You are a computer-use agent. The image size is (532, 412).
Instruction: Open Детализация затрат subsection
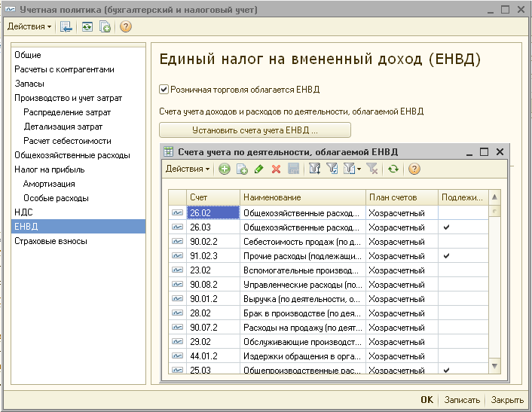(63, 127)
